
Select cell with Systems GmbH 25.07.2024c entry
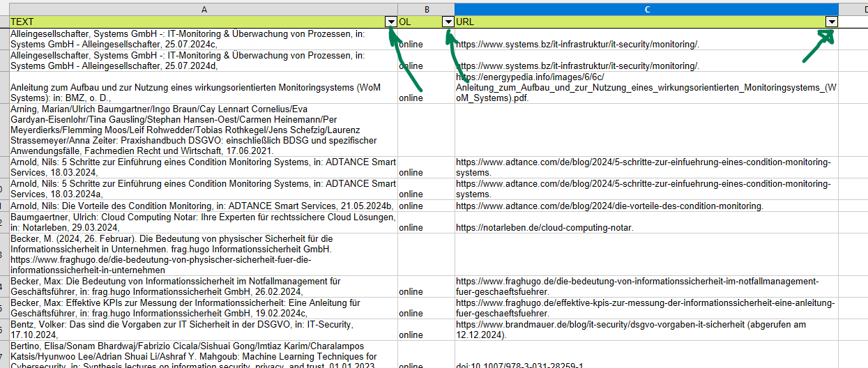[204, 39]
